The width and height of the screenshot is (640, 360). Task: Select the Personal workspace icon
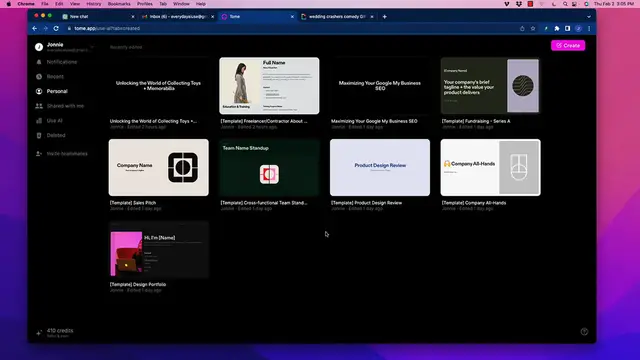[39, 91]
